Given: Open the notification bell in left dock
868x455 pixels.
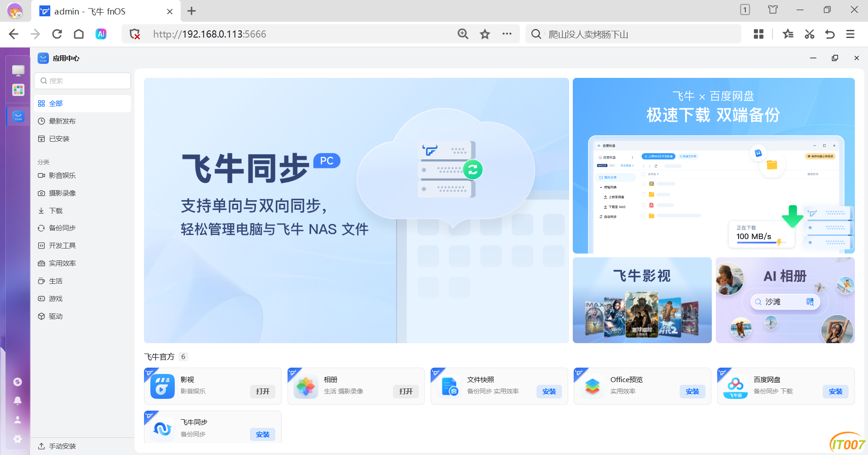Looking at the screenshot, I should pyautogui.click(x=18, y=401).
